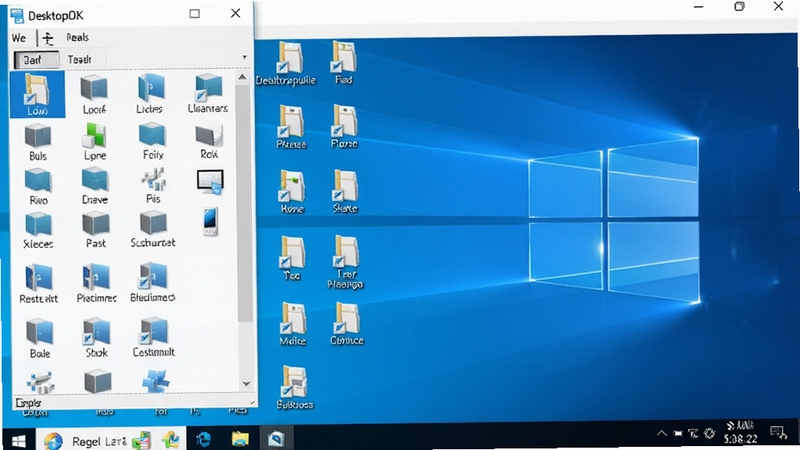Click the 'Bale' icon
This screenshot has width=800, height=450.
click(x=40, y=338)
